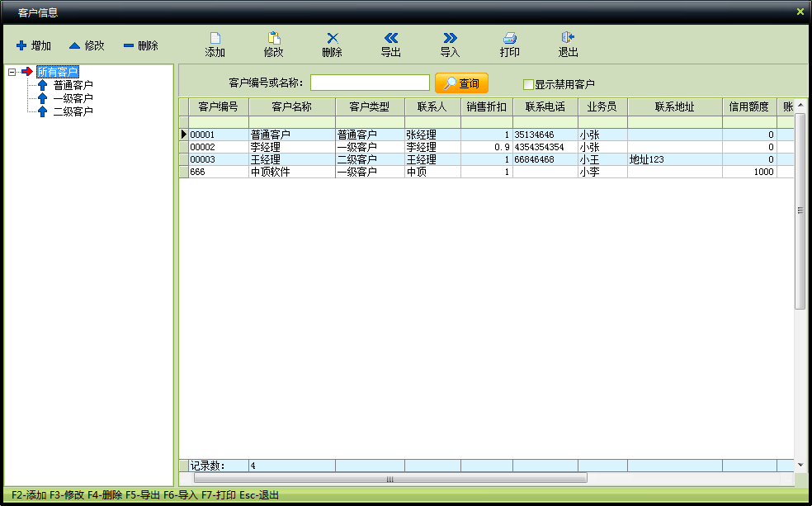Collapse the 所有客户 tree node
812x506 pixels.
click(12, 72)
